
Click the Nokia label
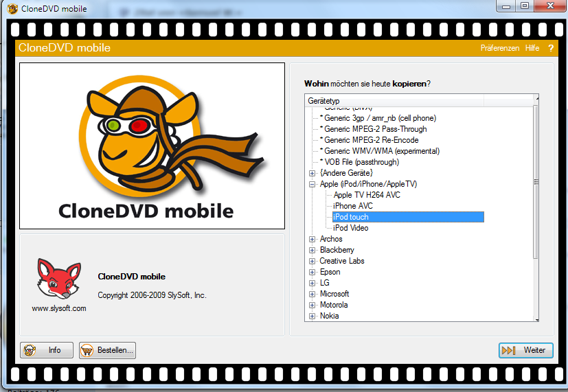click(329, 316)
